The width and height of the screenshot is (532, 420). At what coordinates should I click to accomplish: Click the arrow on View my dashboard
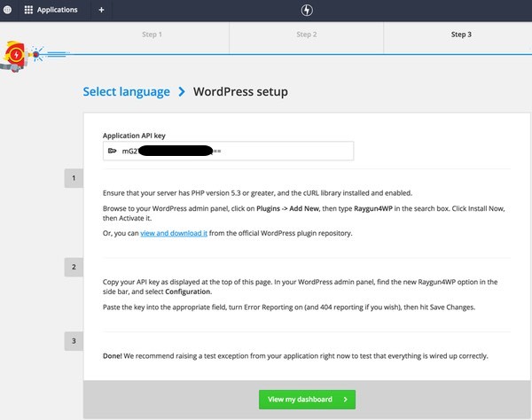click(346, 400)
